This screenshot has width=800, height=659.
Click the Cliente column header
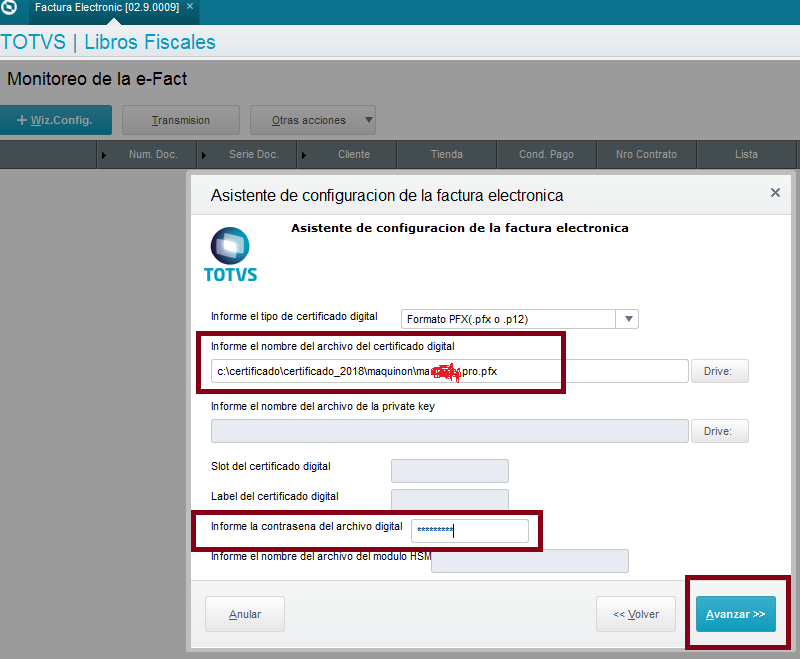pos(354,154)
